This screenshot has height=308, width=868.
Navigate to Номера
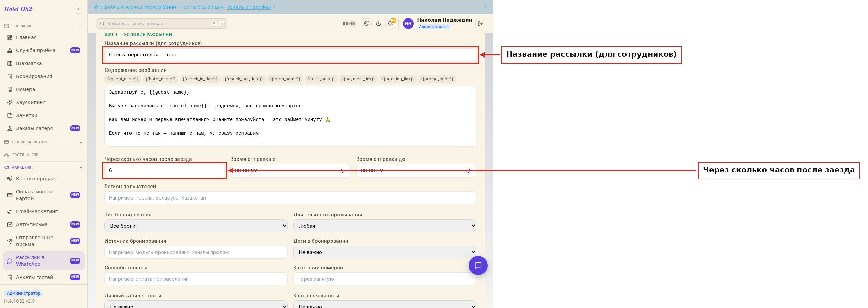point(44,89)
